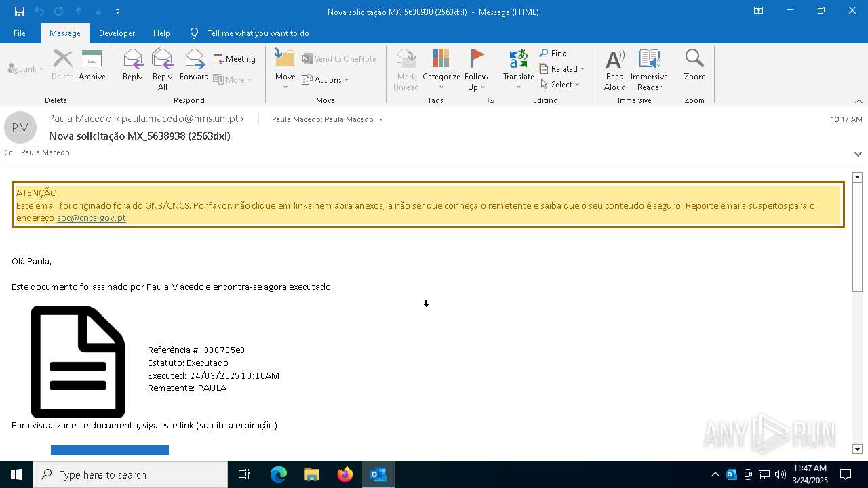Show hidden tray icons chevron
Screen dimensions: 868x488
pyautogui.click(x=715, y=474)
